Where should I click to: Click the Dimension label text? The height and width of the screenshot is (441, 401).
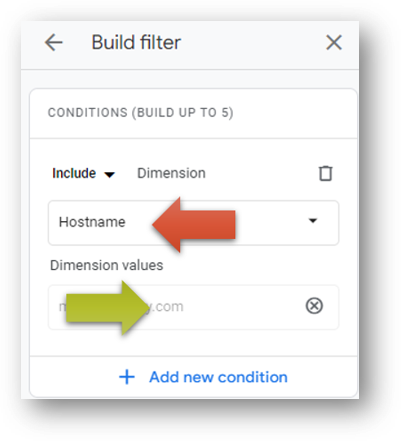tap(171, 173)
